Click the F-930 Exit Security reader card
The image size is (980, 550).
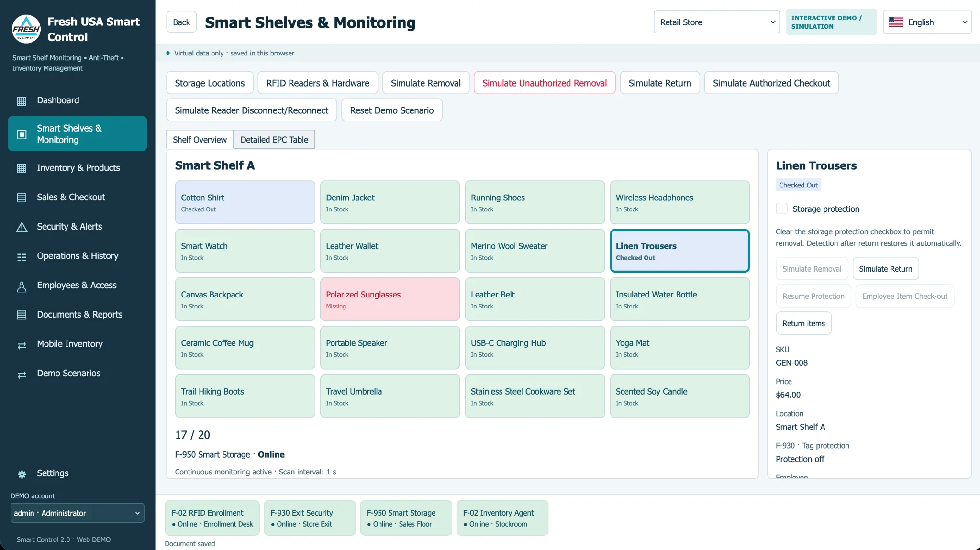click(x=310, y=518)
